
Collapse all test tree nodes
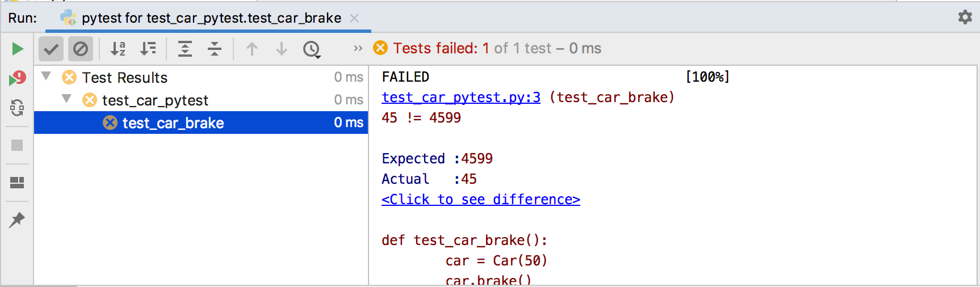point(215,49)
